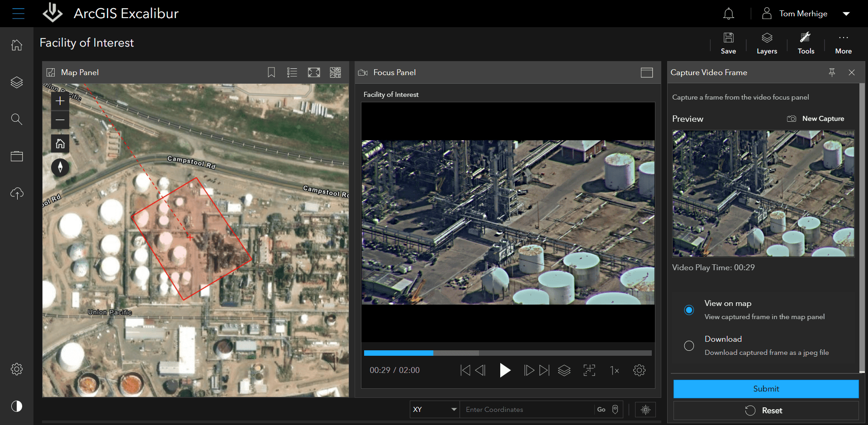The image size is (868, 425).
Task: Open the map legend list icon
Action: 292,72
